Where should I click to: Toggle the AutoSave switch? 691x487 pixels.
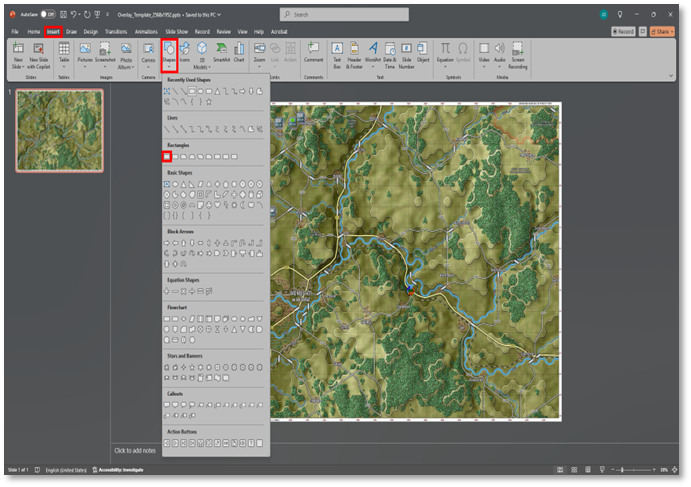[x=47, y=14]
